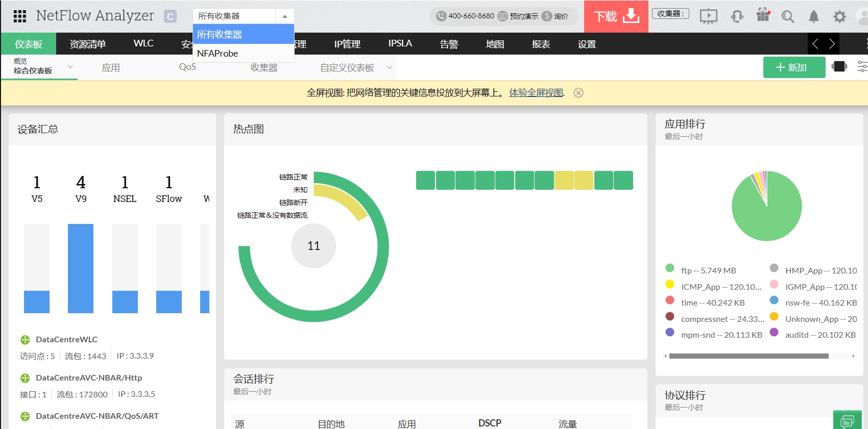Expand DataCentreAVC-NBAR/QoS/ART plus icon
This screenshot has width=868, height=429.
coord(25,416)
